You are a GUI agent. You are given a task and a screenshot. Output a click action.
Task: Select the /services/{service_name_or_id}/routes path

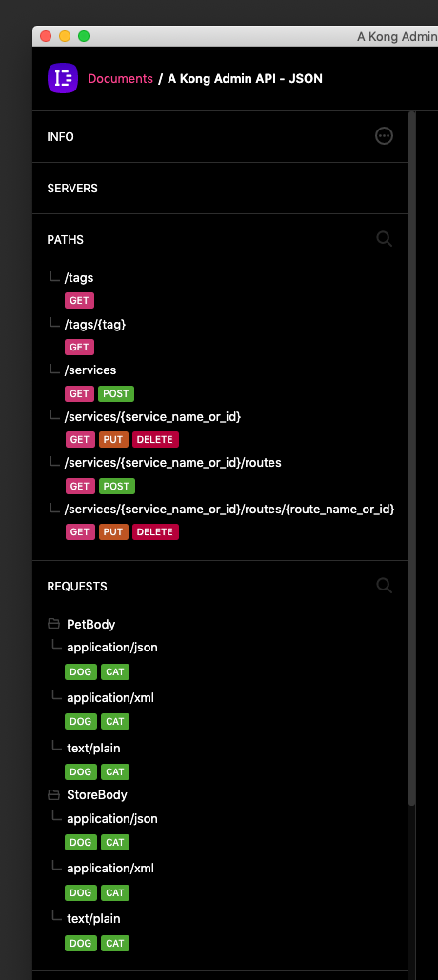coord(173,463)
